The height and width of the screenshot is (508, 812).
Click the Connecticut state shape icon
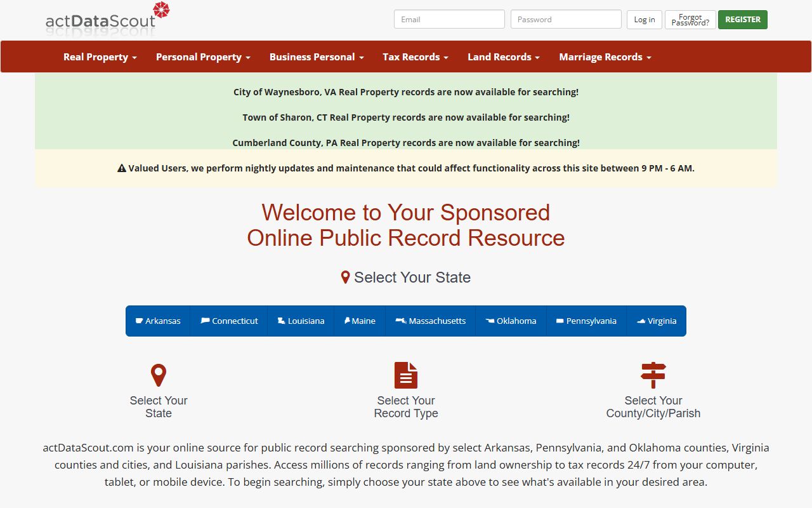205,321
